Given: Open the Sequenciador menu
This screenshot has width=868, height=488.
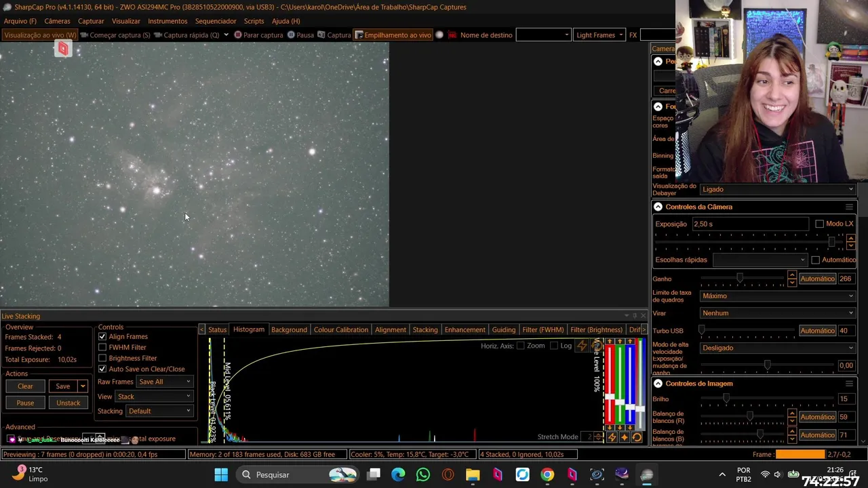Looking at the screenshot, I should [216, 21].
